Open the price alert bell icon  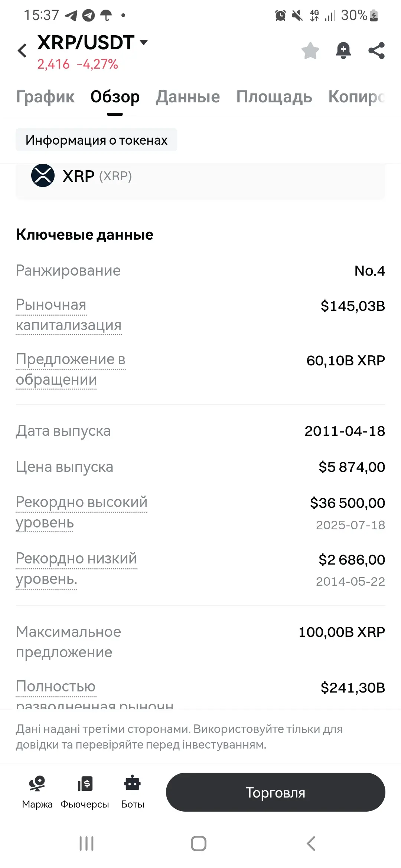[x=343, y=51]
